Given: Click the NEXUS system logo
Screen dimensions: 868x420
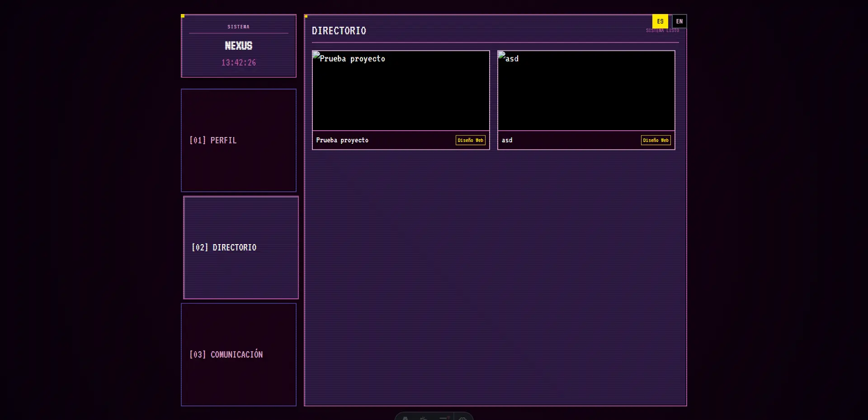Looking at the screenshot, I should click(239, 46).
